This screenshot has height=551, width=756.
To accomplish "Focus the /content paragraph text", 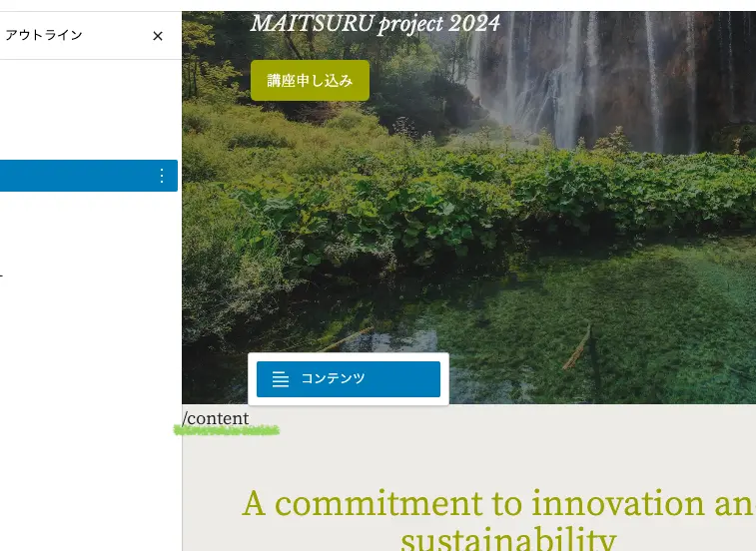I will (x=216, y=418).
